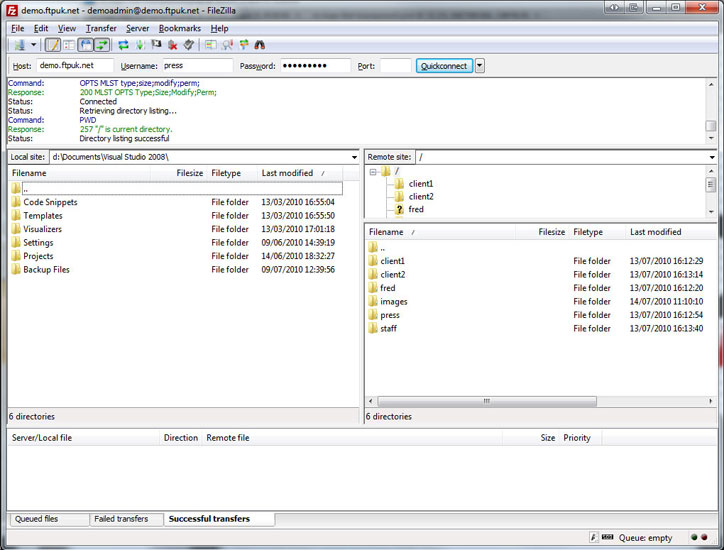Collapse the remote root tree node
This screenshot has height=550, width=724.
tap(373, 172)
